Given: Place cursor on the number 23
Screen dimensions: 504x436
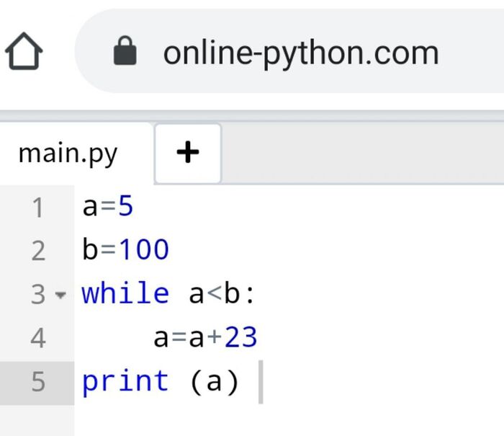Looking at the screenshot, I should [240, 337].
